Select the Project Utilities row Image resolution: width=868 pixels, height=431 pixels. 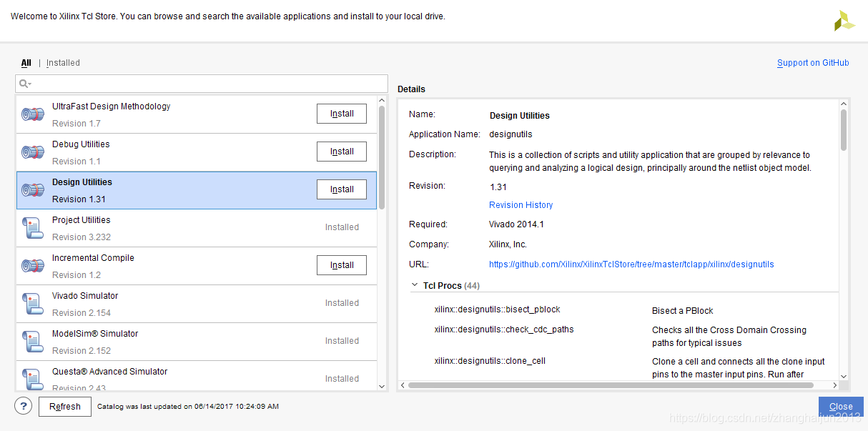pos(197,228)
